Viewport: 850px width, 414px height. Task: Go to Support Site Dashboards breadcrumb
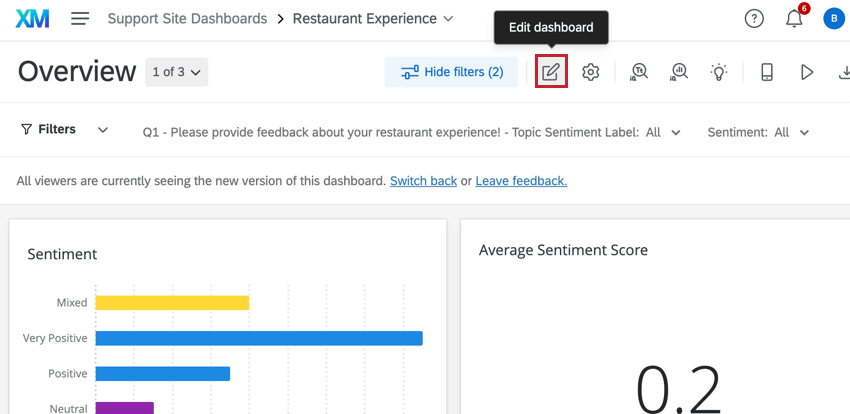coord(187,19)
